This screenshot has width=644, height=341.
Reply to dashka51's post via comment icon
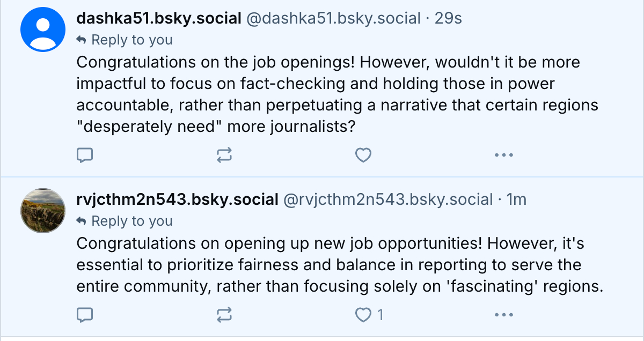pyautogui.click(x=85, y=155)
